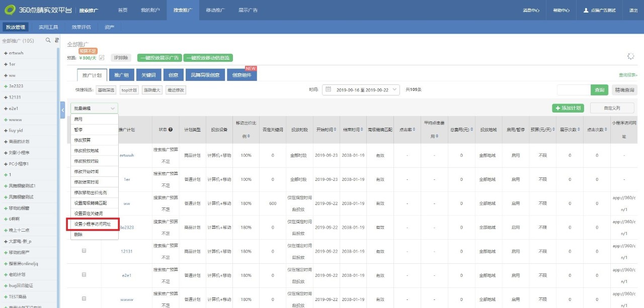
Task: Select the checkbox beside plan wwww
Action: coord(84,299)
